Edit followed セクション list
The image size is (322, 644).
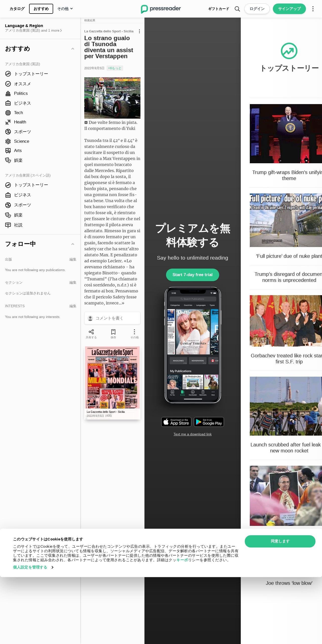pyautogui.click(x=73, y=282)
